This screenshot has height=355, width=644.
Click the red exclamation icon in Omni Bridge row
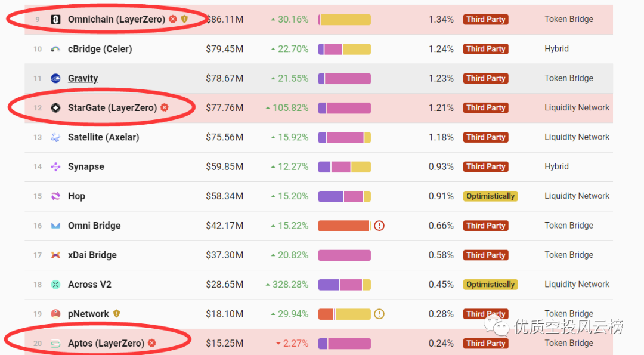pyautogui.click(x=379, y=226)
